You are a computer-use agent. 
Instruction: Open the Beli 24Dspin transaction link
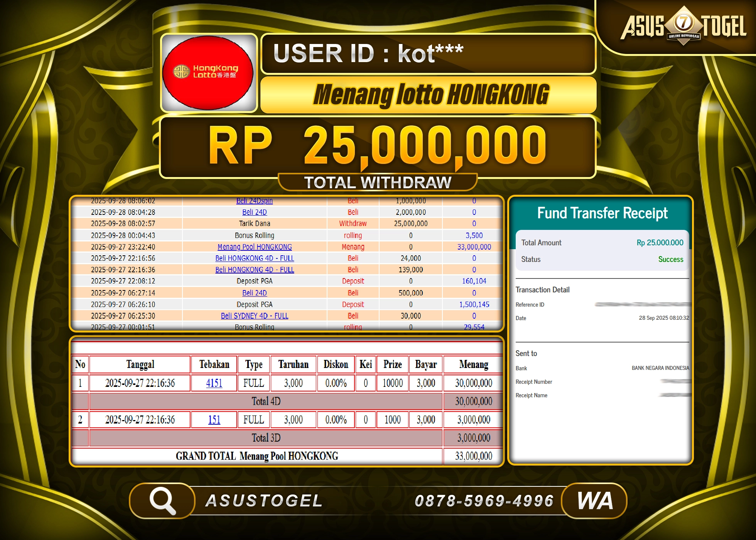pos(255,201)
